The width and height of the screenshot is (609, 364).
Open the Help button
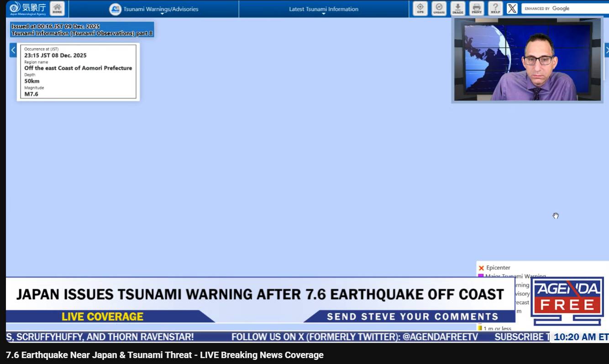pyautogui.click(x=495, y=8)
